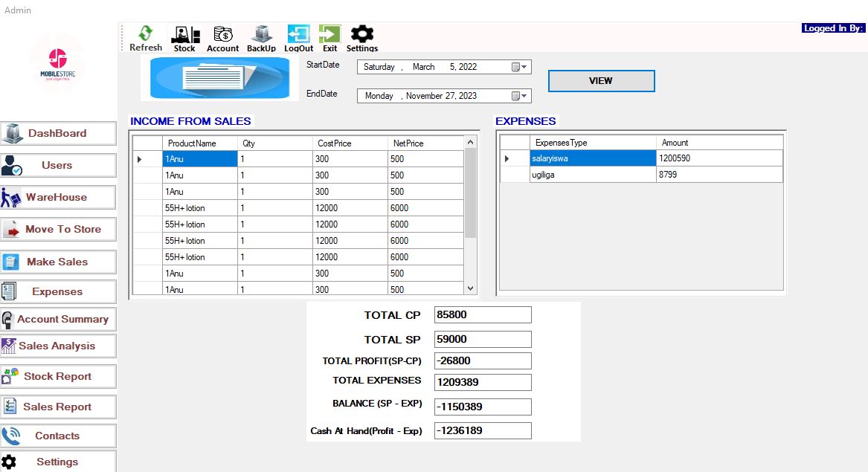Open the Stock toolbar icon

coord(184,39)
